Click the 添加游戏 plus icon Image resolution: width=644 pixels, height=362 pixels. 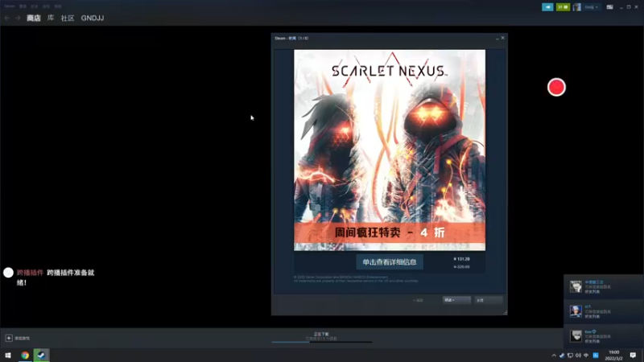pos(9,338)
